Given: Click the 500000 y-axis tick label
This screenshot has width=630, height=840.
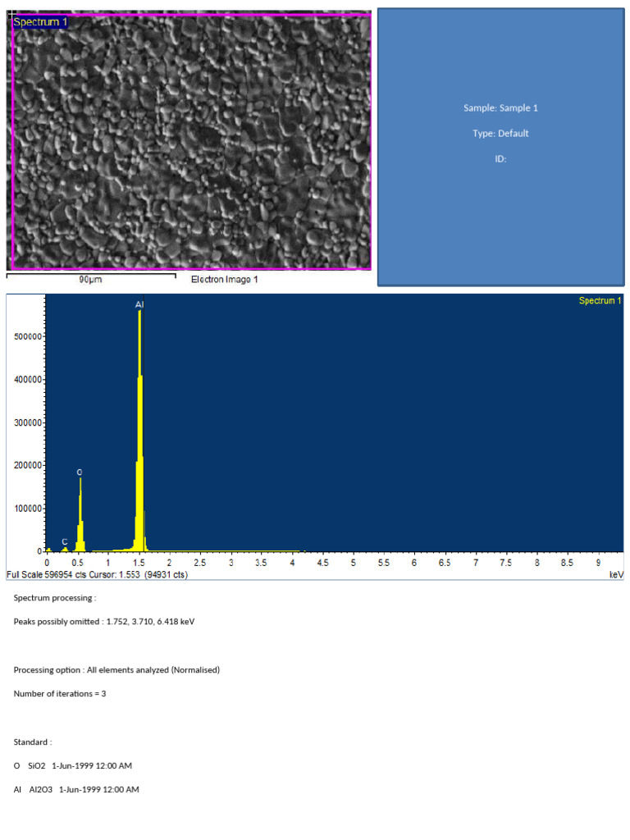Looking at the screenshot, I should click(x=28, y=336).
